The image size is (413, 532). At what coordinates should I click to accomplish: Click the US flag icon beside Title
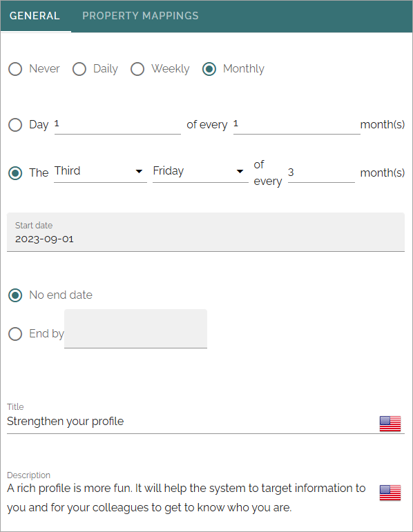pyautogui.click(x=390, y=424)
